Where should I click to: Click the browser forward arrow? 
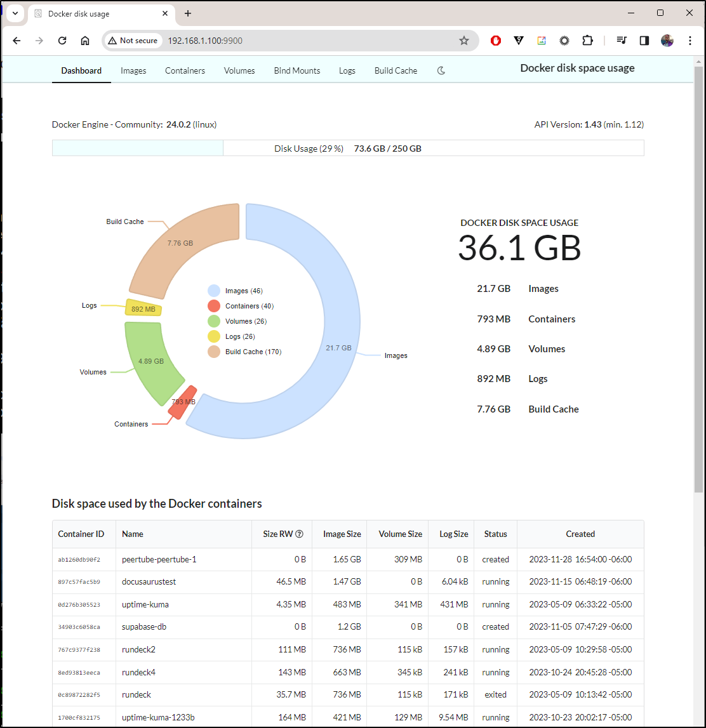[39, 41]
